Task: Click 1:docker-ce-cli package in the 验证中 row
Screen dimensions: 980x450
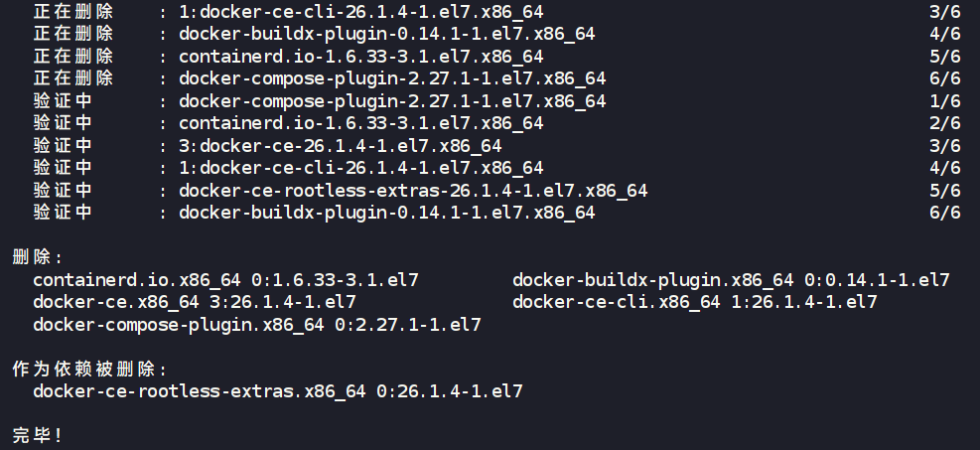Action: coord(360,168)
